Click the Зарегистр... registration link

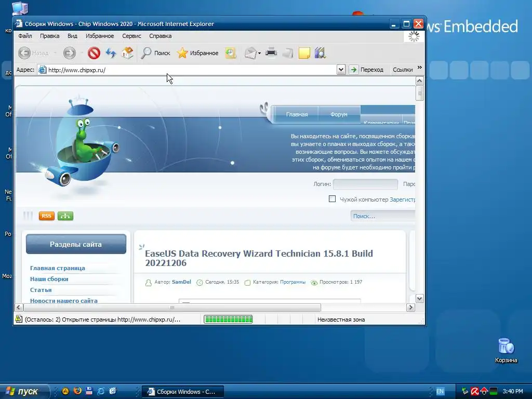coord(403,199)
